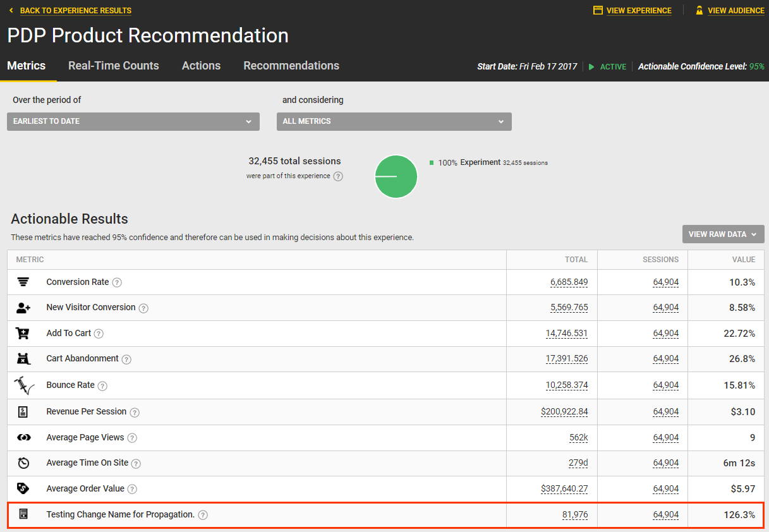This screenshot has height=532, width=769.
Task: Click the Testing Change Name calculator icon
Action: 23,514
